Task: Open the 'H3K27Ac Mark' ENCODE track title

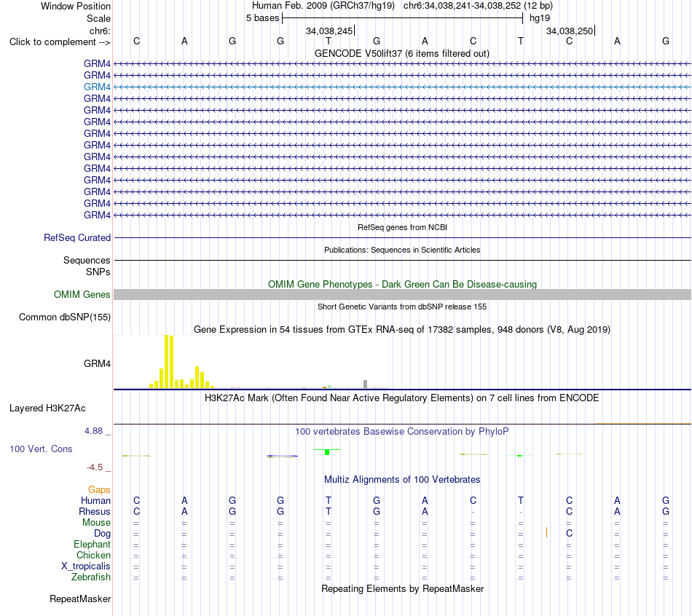Action: coord(402,398)
